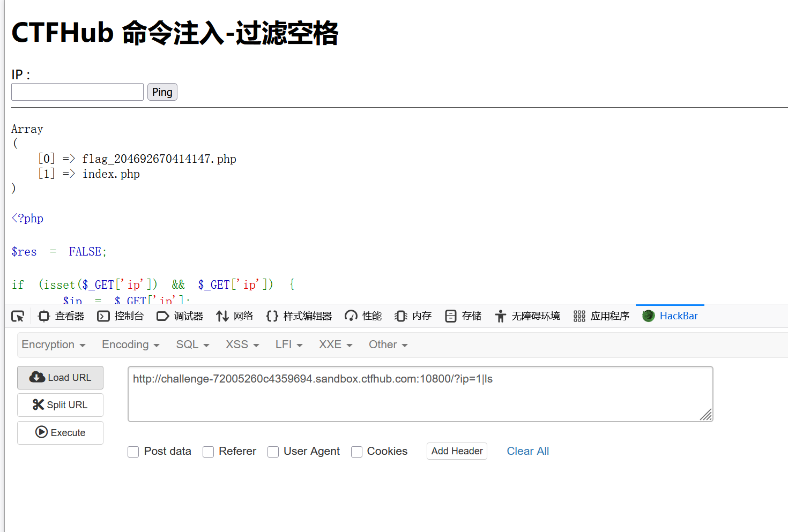Image resolution: width=788 pixels, height=532 pixels.
Task: Enable the User Agent checkbox
Action: pos(273,452)
